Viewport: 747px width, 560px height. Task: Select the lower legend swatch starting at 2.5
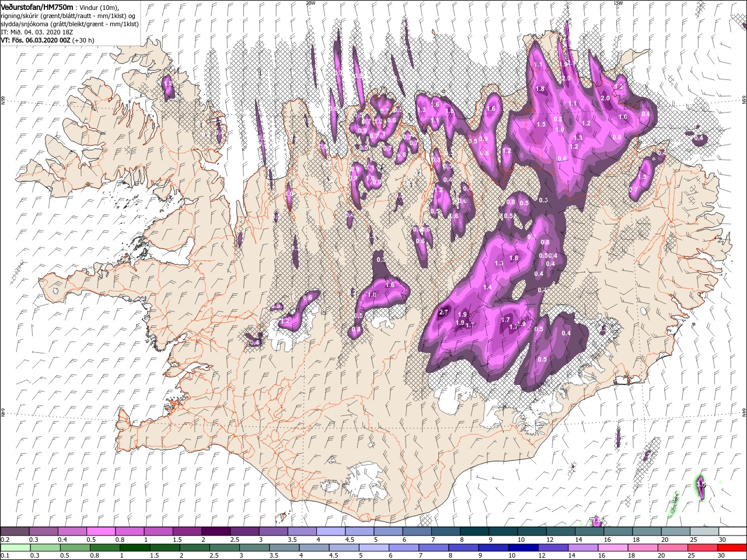(x=225, y=548)
